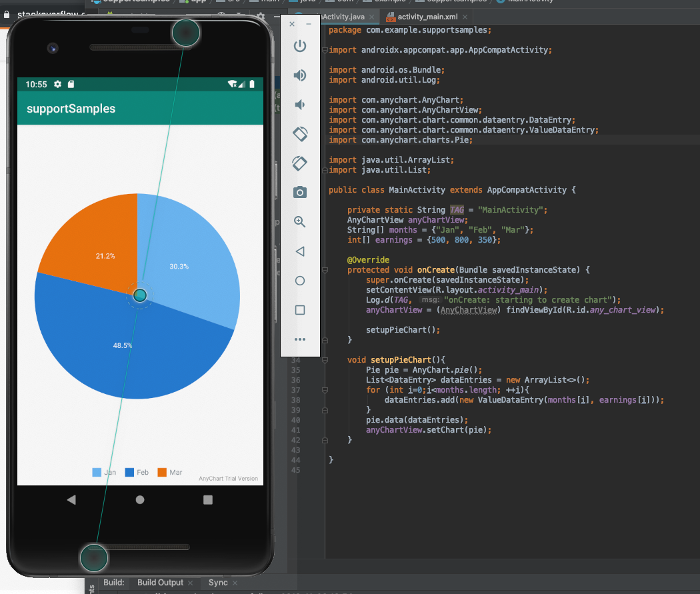Close the emulator toolbar with the X
Screen dimensions: 700x594
tap(292, 24)
